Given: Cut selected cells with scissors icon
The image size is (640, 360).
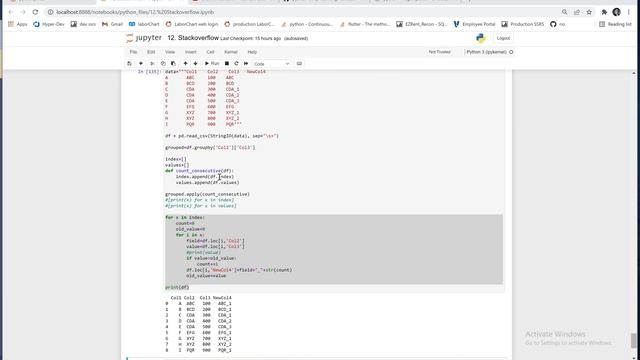Looking at the screenshot, I should point(152,64).
